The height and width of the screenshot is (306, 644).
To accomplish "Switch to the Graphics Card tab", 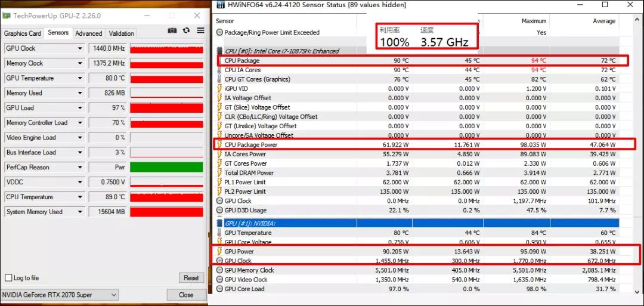I will pyautogui.click(x=23, y=33).
